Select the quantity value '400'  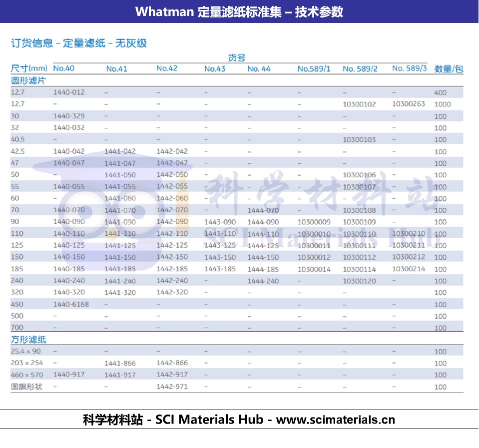441,92
